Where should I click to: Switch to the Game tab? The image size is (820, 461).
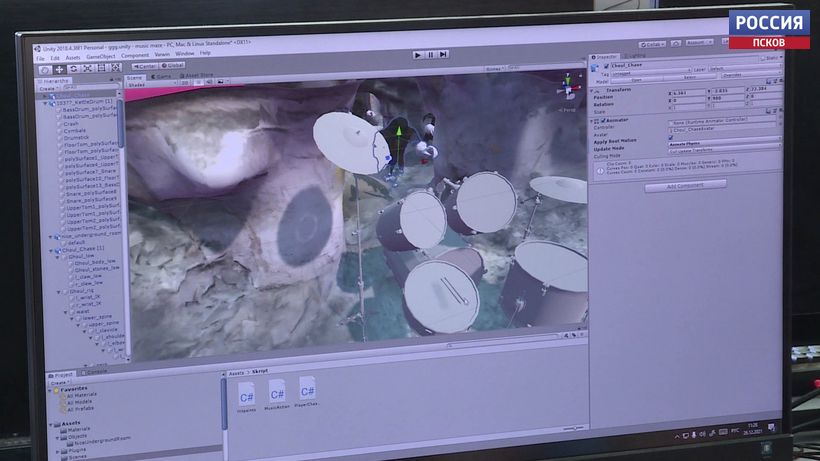click(x=161, y=77)
